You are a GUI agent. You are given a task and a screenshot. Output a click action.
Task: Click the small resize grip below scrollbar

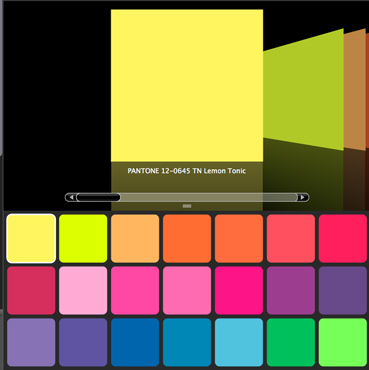187,206
